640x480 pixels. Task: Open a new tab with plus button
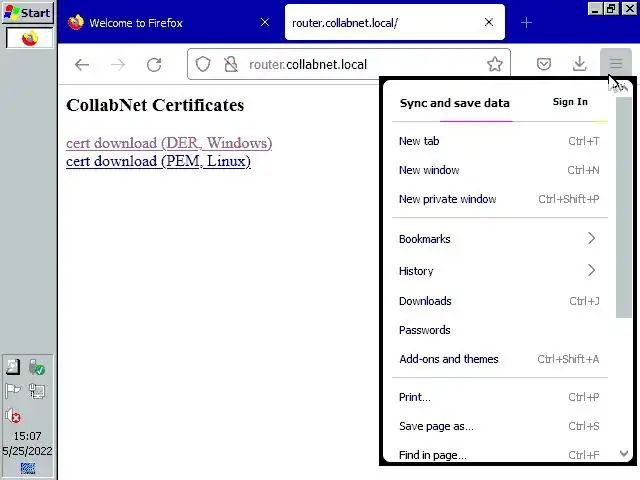point(527,22)
